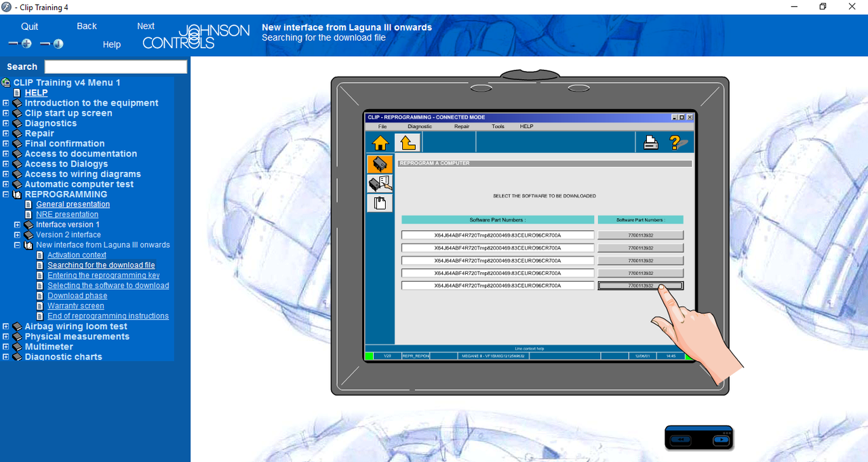Open the Activation context link
This screenshot has width=868, height=462.
click(77, 255)
